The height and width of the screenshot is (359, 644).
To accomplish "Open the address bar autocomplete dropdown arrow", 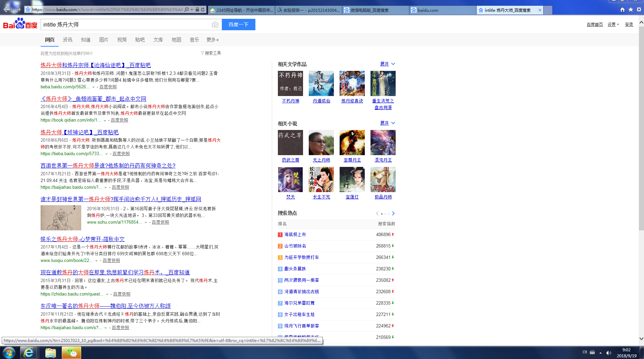I will (x=192, y=10).
